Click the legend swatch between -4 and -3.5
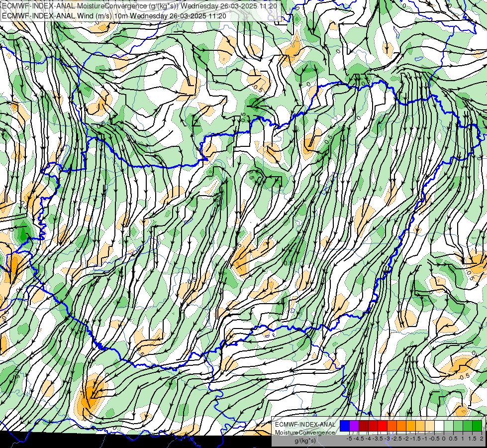Image resolution: width=487 pixels, height=448 pixels. [373, 426]
